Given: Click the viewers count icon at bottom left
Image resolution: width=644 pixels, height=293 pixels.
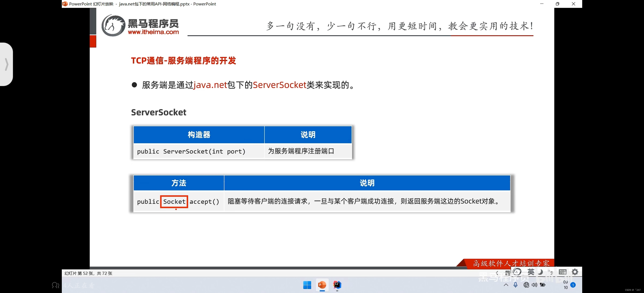Looking at the screenshot, I should [55, 285].
